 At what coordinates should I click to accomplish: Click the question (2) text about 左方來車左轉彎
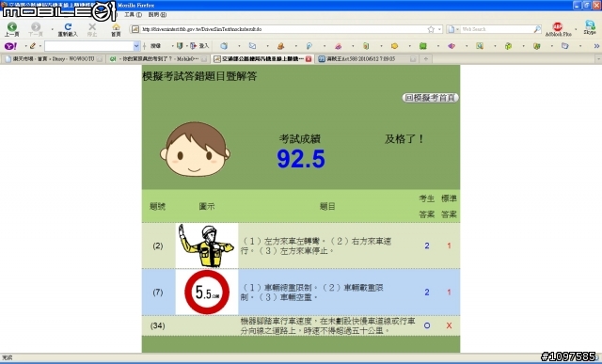coord(316,245)
